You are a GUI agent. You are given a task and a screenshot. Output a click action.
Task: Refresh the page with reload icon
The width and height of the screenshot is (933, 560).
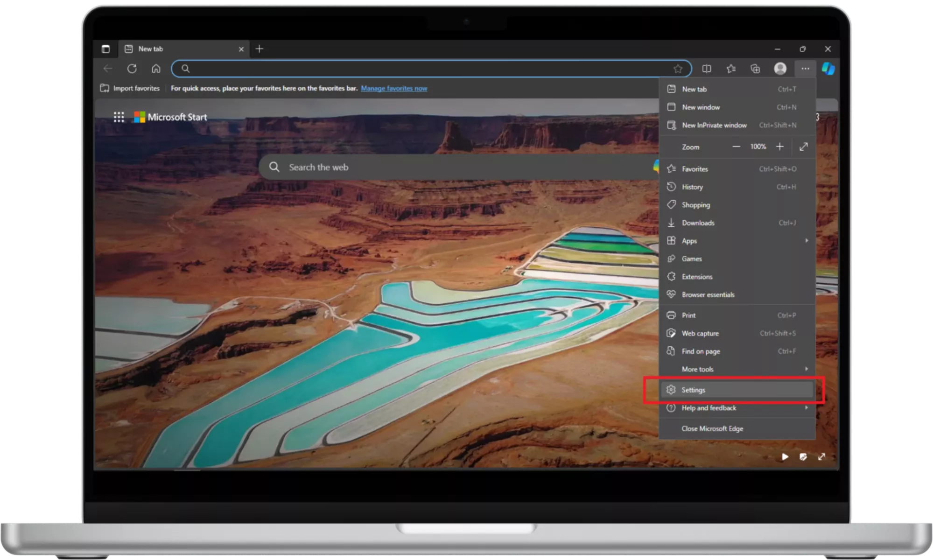coord(132,69)
